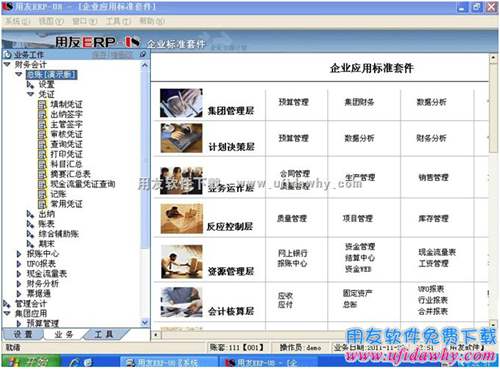Open 销售管理 module link
Screen dimensions: 500x369
433,177
